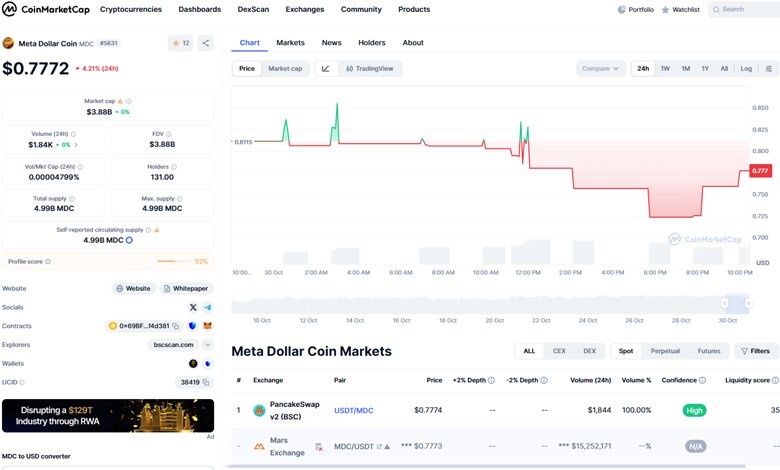The width and height of the screenshot is (780, 470).
Task: Share Meta Dollar Coin page icon
Action: [205, 43]
